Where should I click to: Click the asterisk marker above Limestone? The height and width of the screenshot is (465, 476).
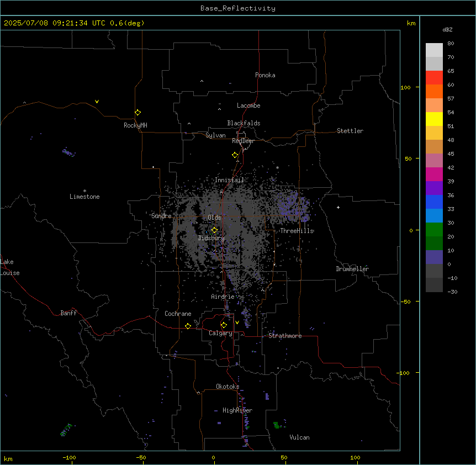click(x=84, y=191)
